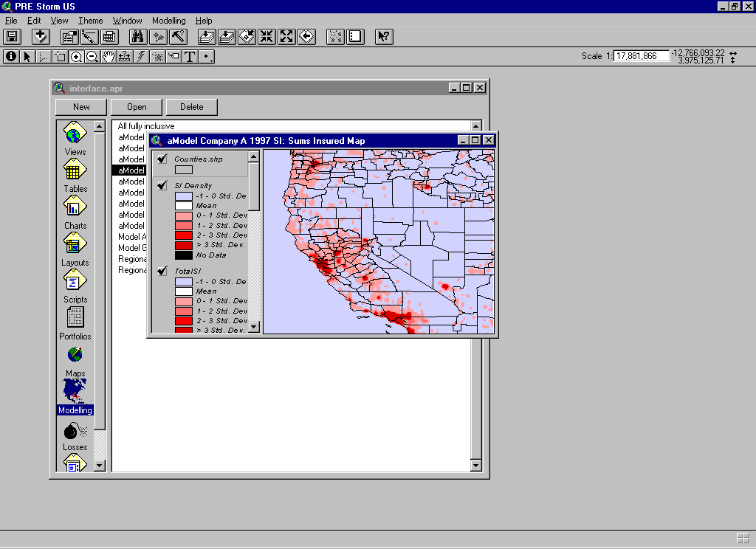The image size is (756, 549).
Task: Select the Text tool
Action: coord(190,56)
